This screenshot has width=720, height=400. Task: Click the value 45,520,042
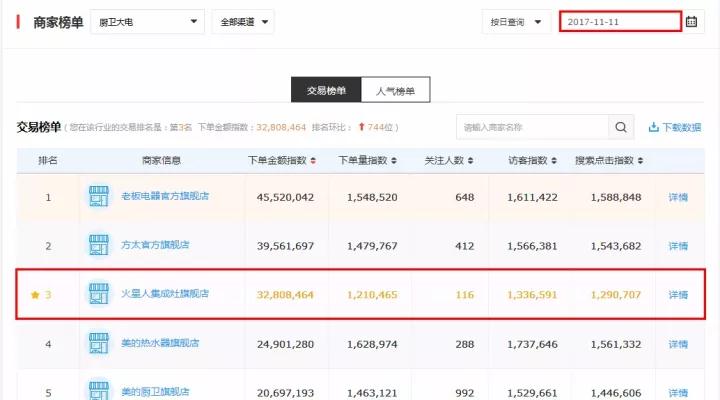[x=285, y=197]
